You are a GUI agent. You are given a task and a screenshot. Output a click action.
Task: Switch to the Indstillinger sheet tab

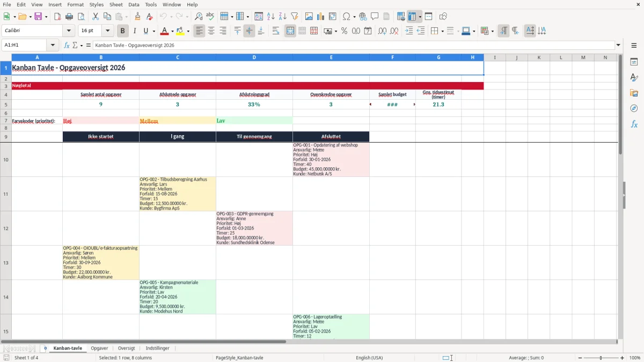tap(157, 349)
